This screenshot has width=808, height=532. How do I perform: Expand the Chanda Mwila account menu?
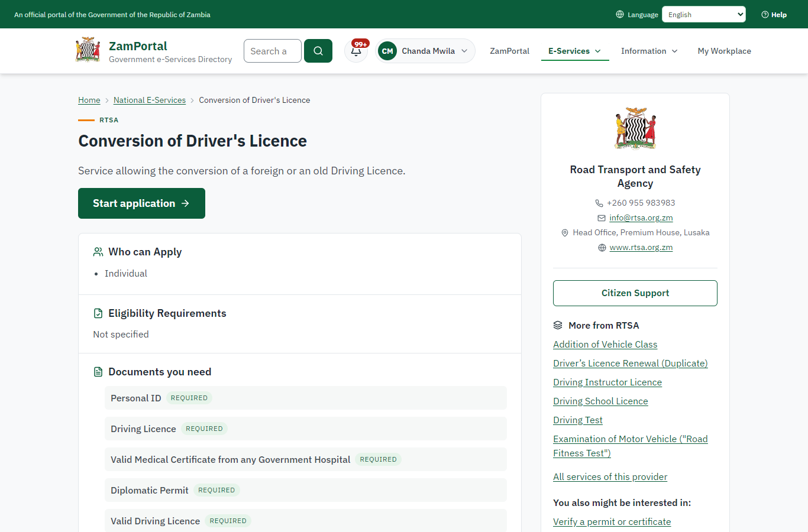coord(425,51)
